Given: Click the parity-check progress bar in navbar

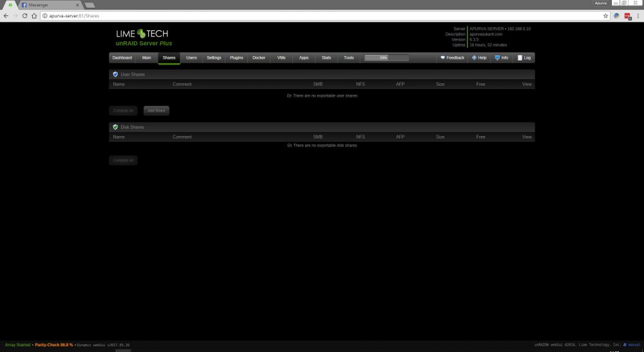Looking at the screenshot, I should click(386, 58).
